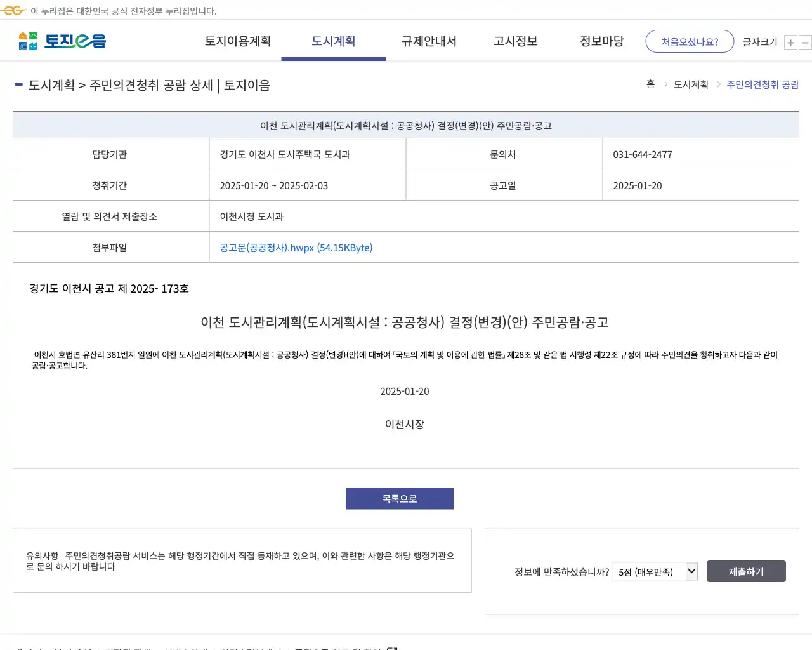This screenshot has width=812, height=650.
Task: Open the 고시정보 navigation menu
Action: pyautogui.click(x=515, y=41)
